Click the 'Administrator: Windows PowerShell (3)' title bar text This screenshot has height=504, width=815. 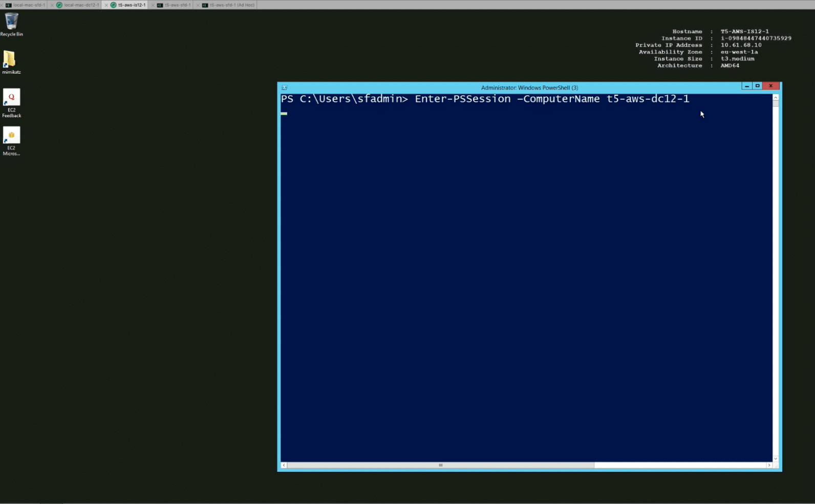point(529,87)
